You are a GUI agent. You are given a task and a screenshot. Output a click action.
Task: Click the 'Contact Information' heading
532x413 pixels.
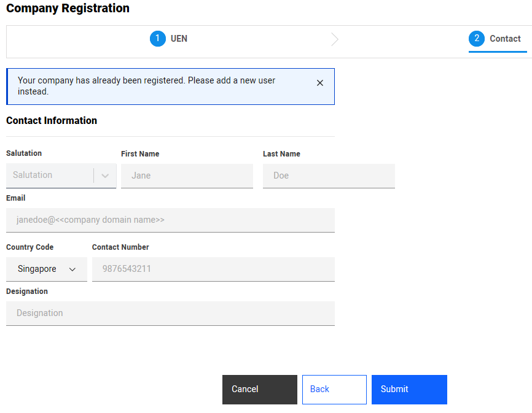(52, 121)
